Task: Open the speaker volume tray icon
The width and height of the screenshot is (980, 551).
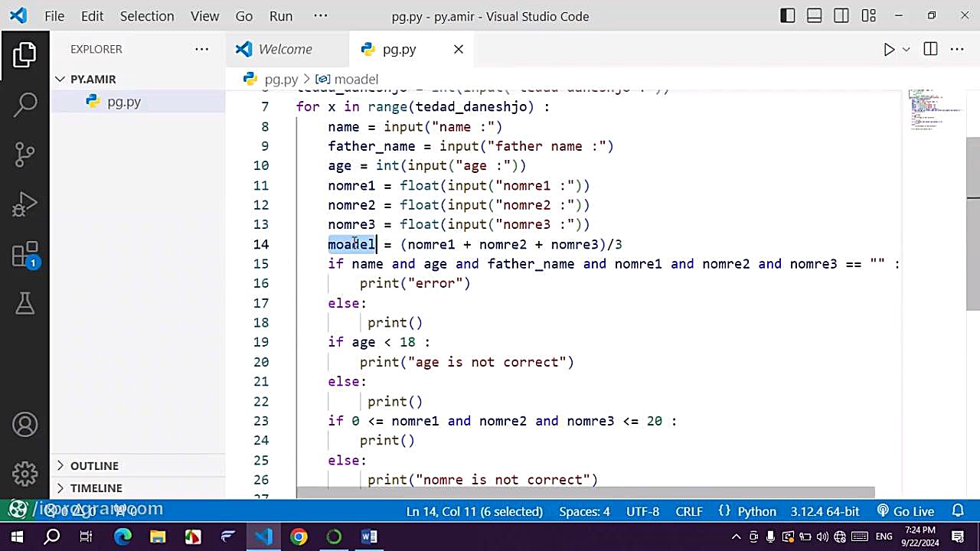Action: click(x=822, y=536)
